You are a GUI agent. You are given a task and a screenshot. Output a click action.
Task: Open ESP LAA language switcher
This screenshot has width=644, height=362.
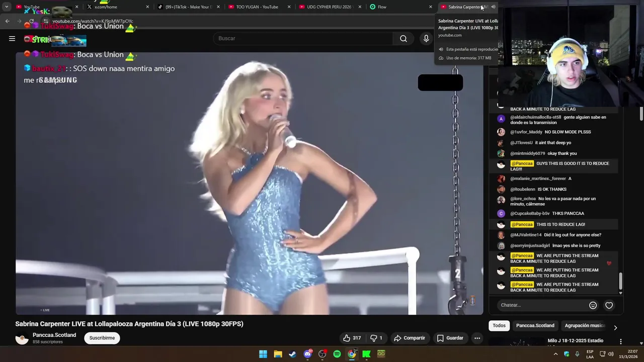590,354
